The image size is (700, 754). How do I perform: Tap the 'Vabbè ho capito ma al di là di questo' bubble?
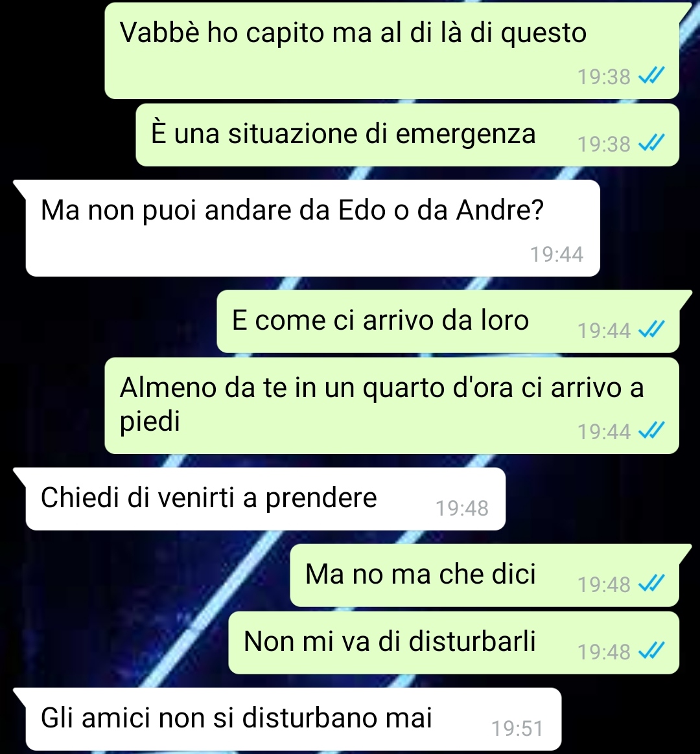pyautogui.click(x=391, y=51)
